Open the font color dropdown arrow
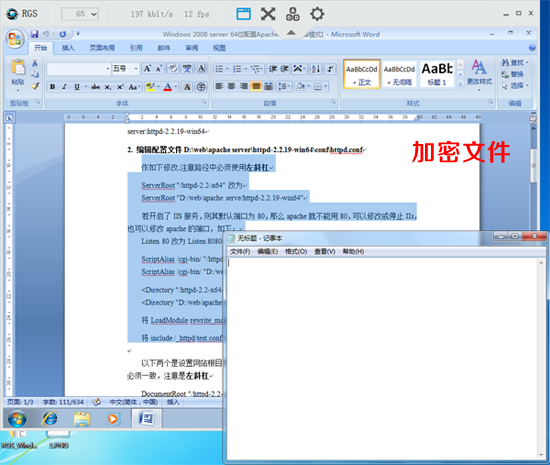Screen dimensions: 550x465 click(176, 87)
